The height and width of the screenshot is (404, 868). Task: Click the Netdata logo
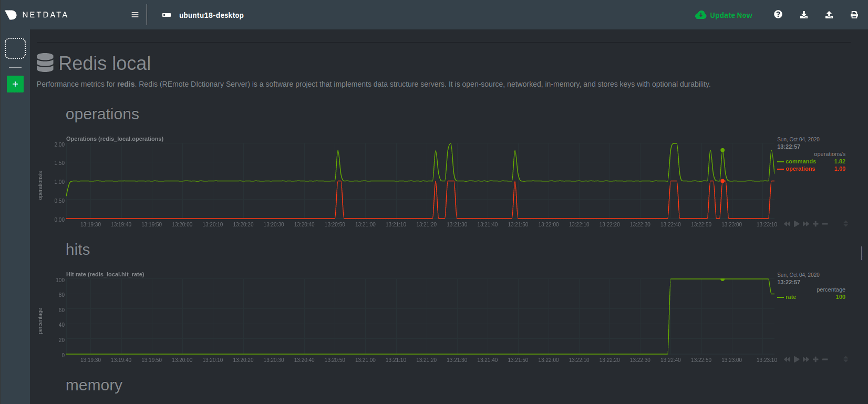[36, 15]
